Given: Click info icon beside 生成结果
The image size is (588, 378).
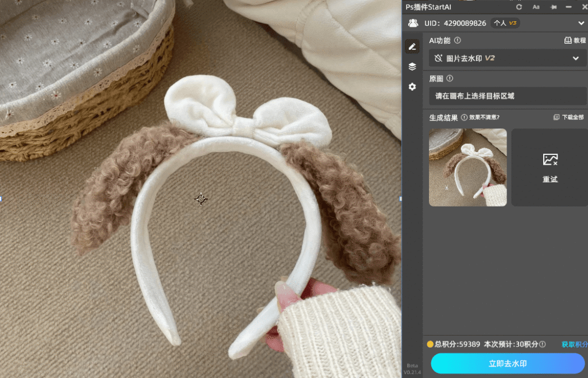Looking at the screenshot, I should click(463, 118).
